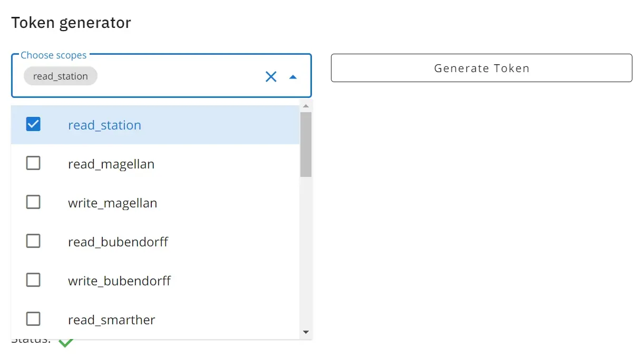Click the green status checkmark icon
This screenshot has height=358, width=644.
point(65,342)
